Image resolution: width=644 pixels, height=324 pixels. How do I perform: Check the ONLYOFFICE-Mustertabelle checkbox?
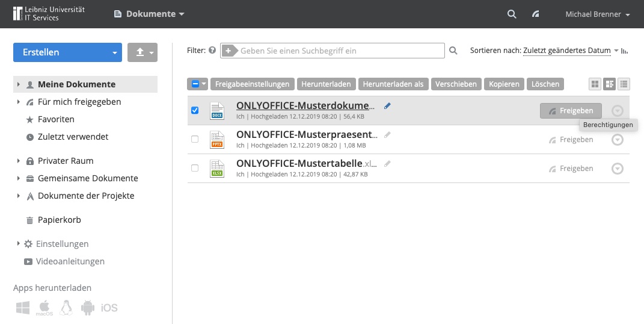click(x=195, y=168)
